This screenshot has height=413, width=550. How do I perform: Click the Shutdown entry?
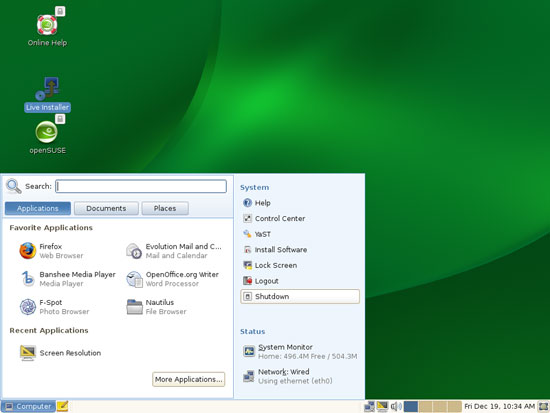click(x=300, y=297)
